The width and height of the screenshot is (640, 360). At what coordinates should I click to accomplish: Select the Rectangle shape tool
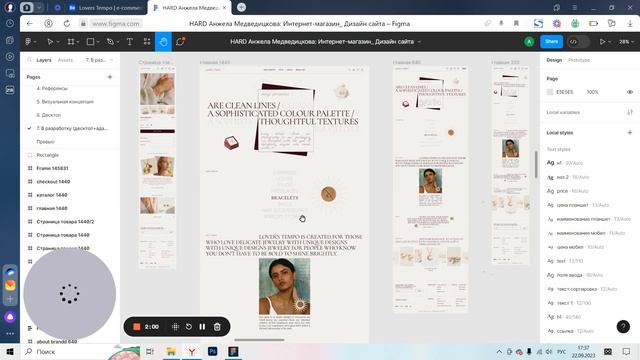[90, 42]
